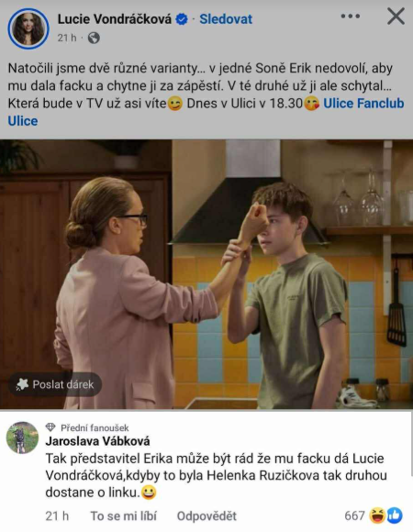413x532 pixels.
Task: Reply to the comment via Odpovědět
Action: [x=206, y=516]
